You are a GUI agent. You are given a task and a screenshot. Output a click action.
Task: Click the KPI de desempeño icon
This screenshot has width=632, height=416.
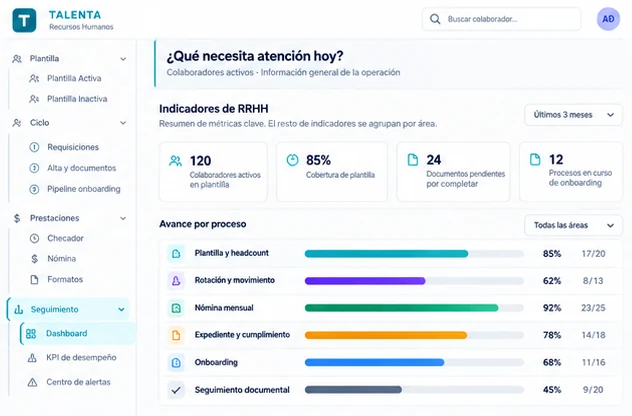[x=32, y=358]
